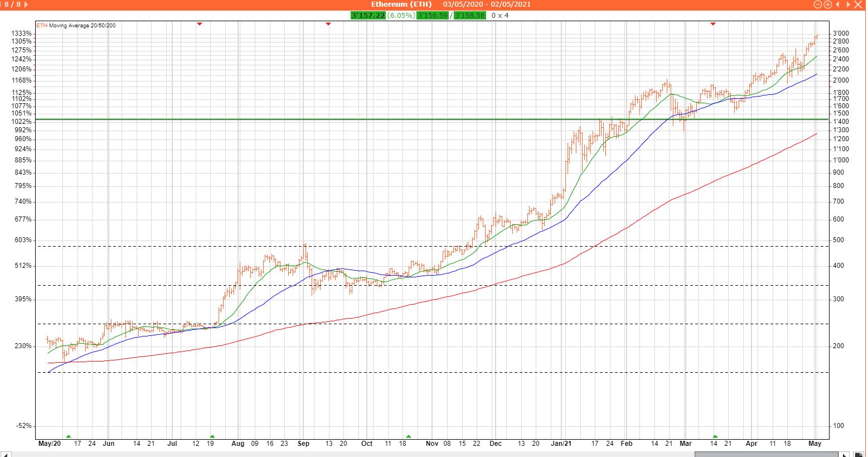Click green triangle marker at July 19

tap(212, 436)
